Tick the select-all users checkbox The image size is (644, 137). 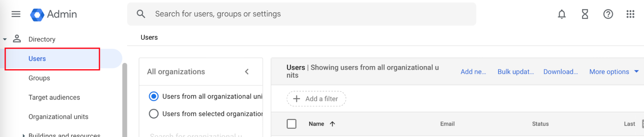coord(292,124)
